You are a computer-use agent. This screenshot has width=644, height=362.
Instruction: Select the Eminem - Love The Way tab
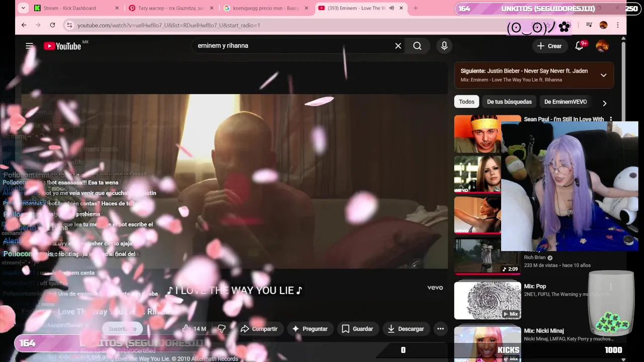(x=356, y=8)
